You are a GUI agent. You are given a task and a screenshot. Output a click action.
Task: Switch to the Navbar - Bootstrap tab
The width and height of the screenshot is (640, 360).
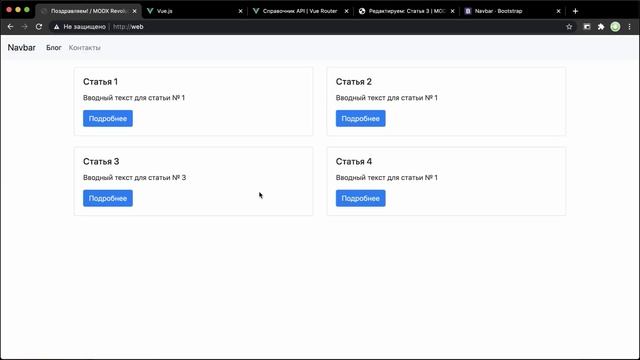[512, 11]
